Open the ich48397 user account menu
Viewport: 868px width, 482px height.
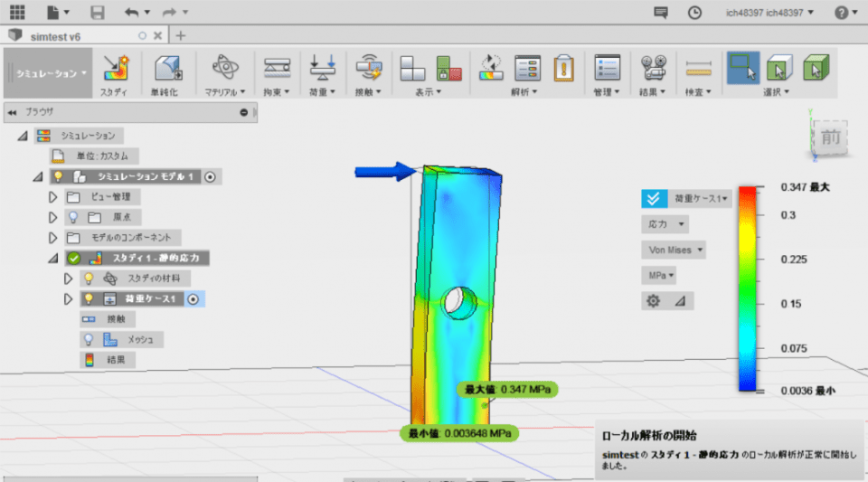(x=769, y=13)
